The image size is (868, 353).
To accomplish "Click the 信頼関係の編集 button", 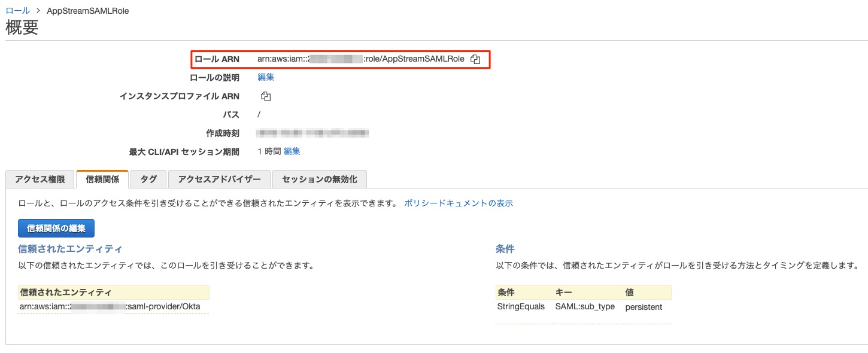I will (56, 228).
